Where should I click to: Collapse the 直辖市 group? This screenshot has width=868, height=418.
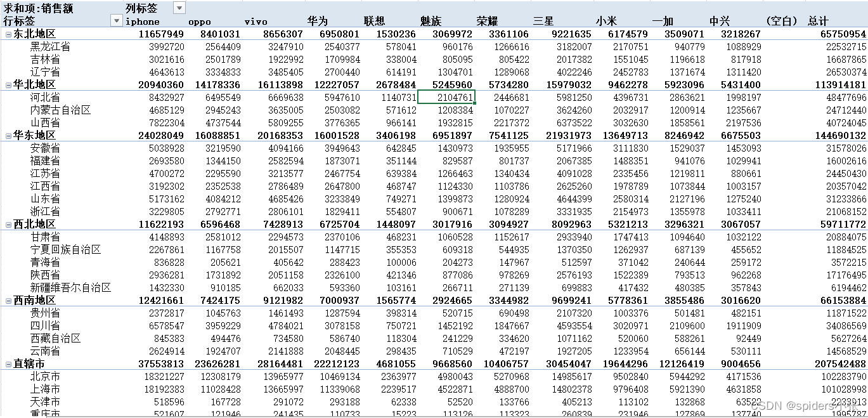point(8,363)
